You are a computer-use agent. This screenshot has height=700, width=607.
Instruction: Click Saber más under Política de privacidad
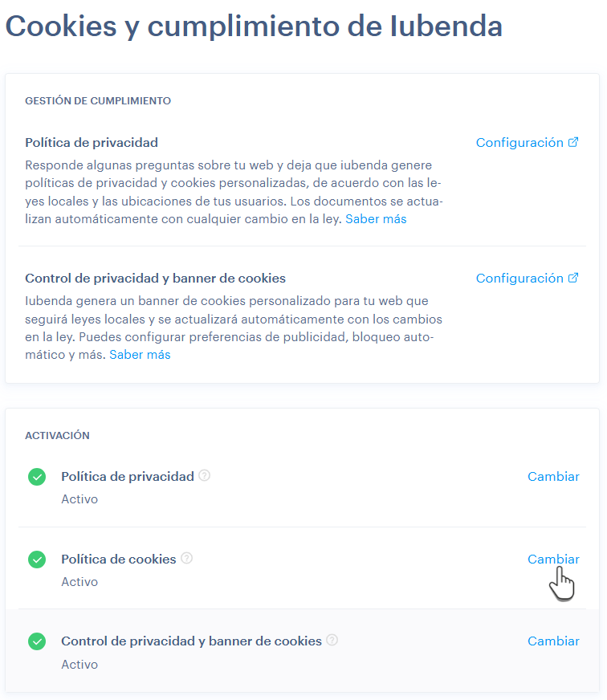(x=376, y=218)
